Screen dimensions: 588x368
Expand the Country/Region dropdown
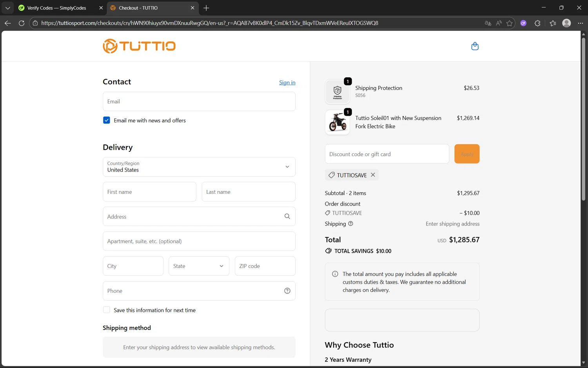(x=199, y=167)
